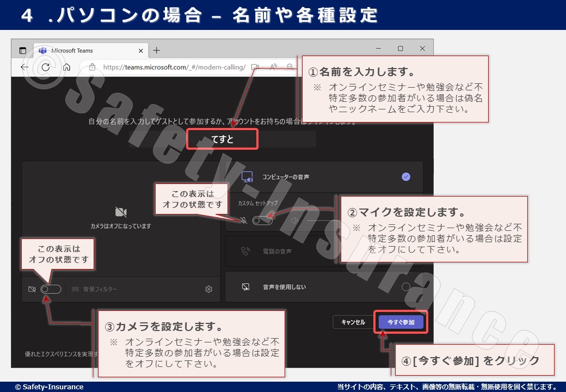Click the read aloud icon in address bar

click(x=274, y=67)
